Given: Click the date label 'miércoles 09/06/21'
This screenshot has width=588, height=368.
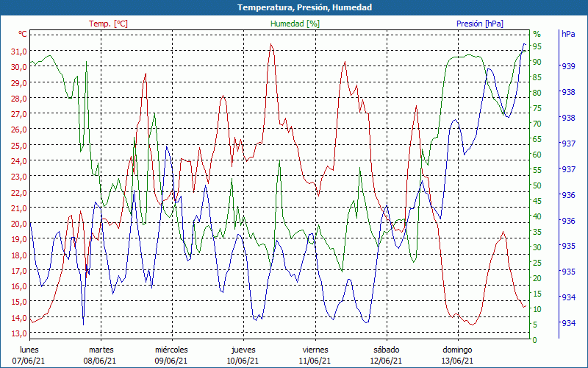Looking at the screenshot, I should pyautogui.click(x=171, y=355).
